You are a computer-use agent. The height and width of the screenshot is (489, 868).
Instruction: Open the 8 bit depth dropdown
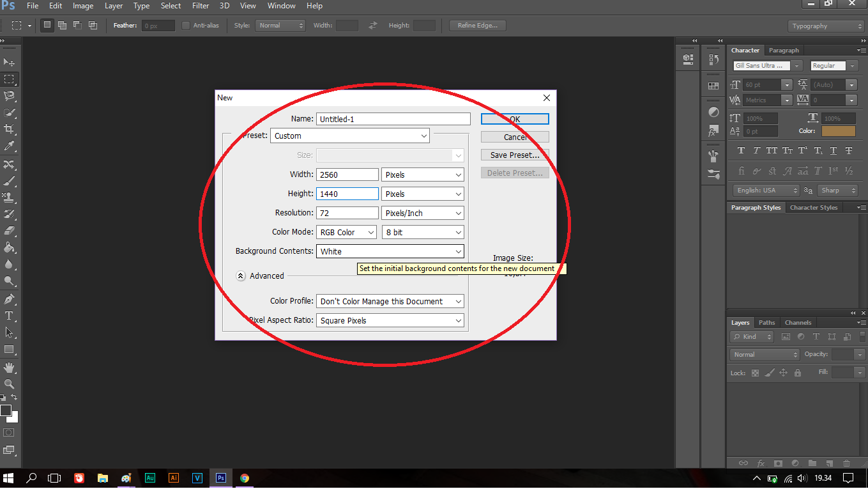click(423, 232)
